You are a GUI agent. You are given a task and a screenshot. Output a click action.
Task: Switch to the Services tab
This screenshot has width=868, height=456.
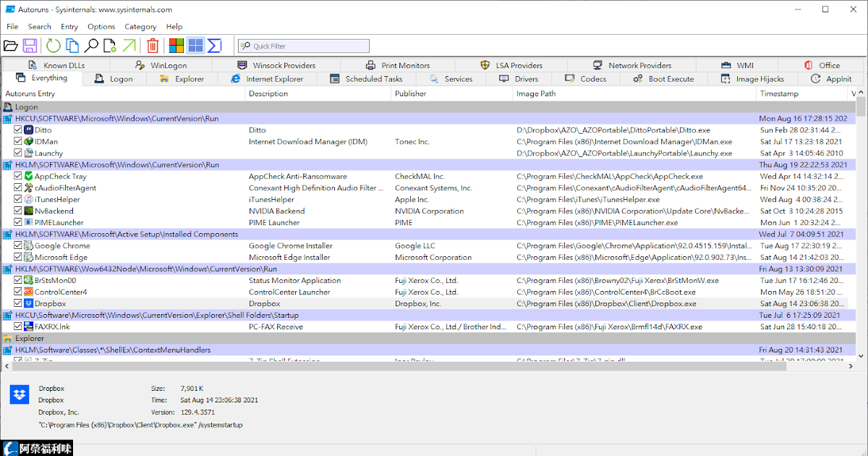[x=451, y=79]
